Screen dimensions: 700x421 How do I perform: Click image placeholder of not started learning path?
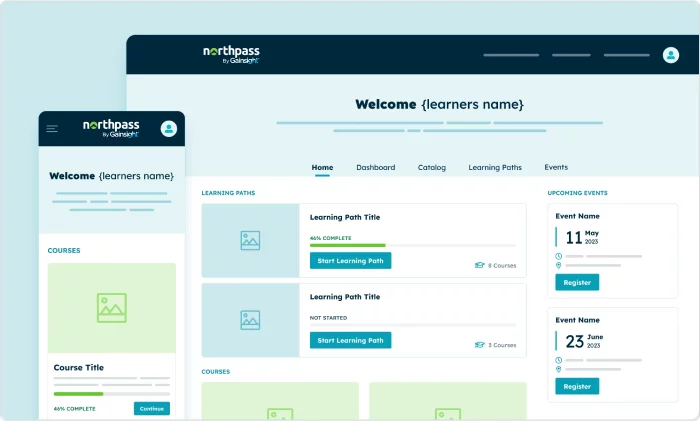pos(250,320)
